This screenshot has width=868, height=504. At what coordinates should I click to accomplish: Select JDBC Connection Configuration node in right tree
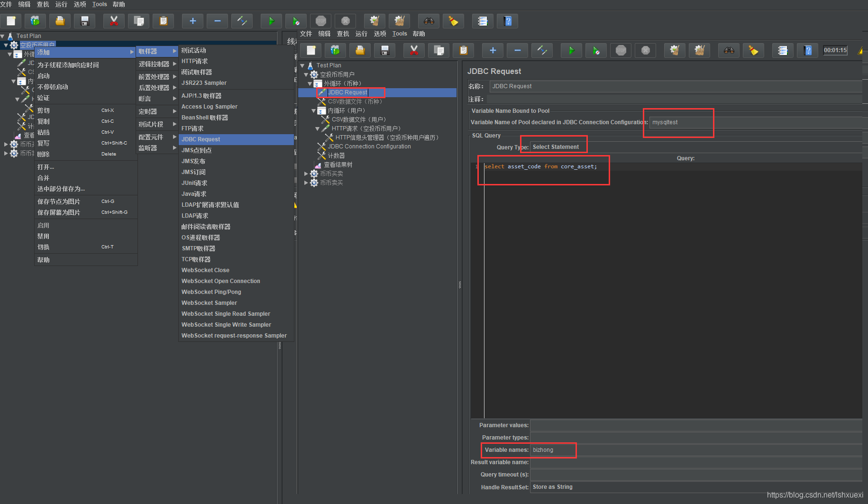369,147
